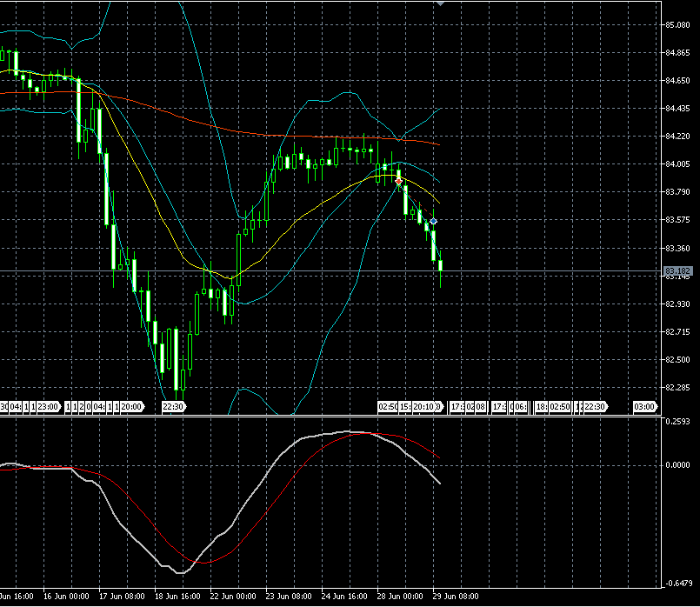Screen dimensions: 700x607
Task: Click the 23:00 event flag
Action: pyautogui.click(x=47, y=406)
